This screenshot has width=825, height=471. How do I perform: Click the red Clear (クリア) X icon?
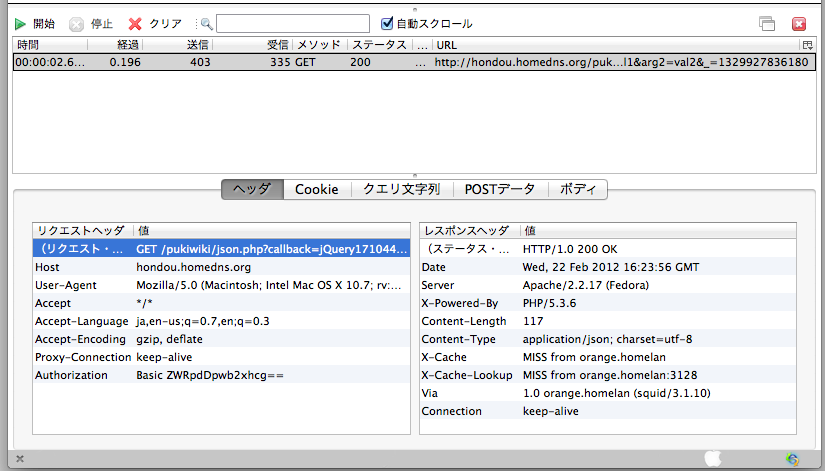point(135,23)
